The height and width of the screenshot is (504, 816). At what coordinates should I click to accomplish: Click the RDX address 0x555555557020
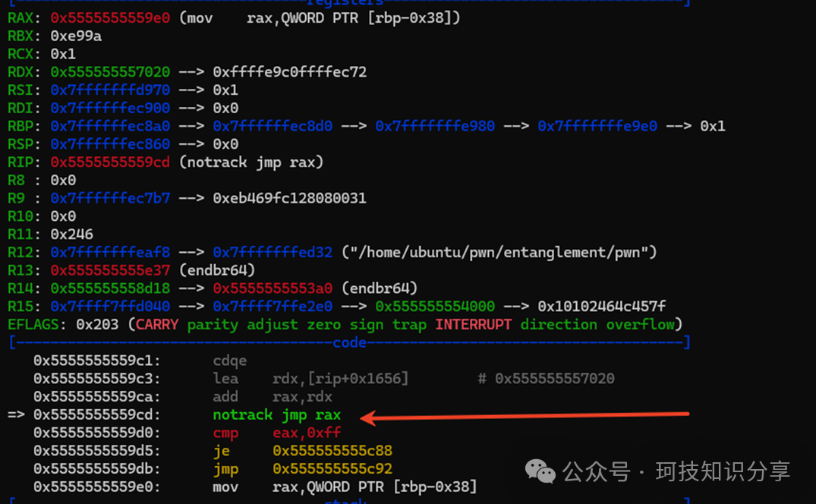(x=110, y=72)
